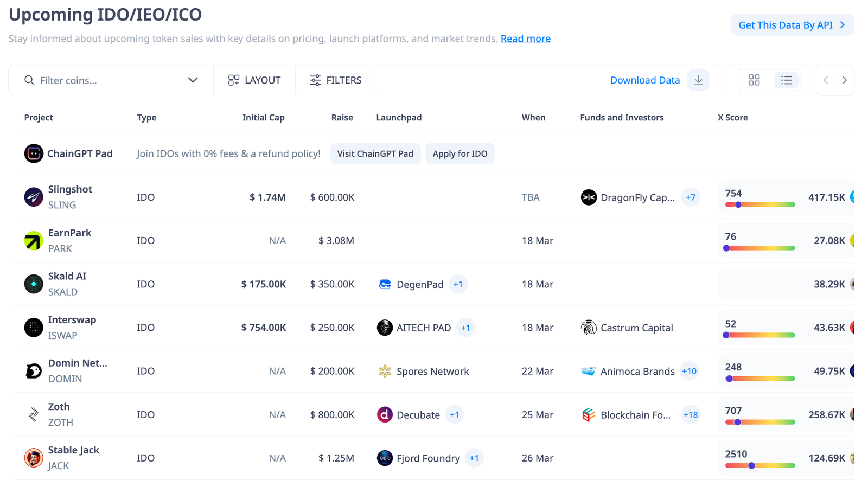Screen dimensions: 868x480
Task: Click the download data arrow icon
Action: coord(698,80)
